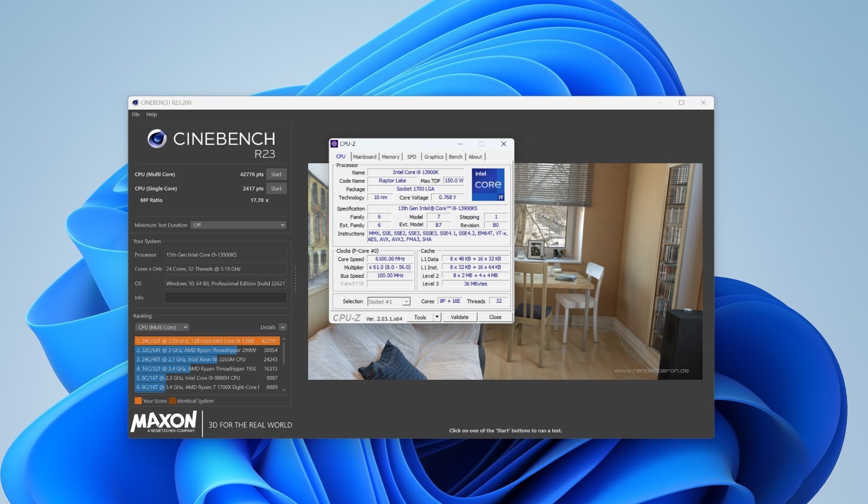Viewport: 868px width, 504px height.
Task: Click the Validate button in CPU-Z
Action: tap(459, 317)
